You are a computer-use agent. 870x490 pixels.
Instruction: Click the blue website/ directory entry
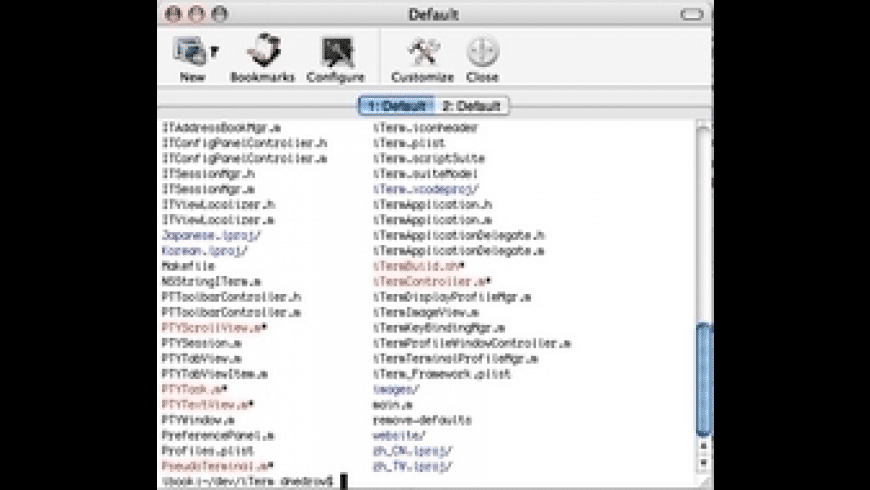point(399,436)
